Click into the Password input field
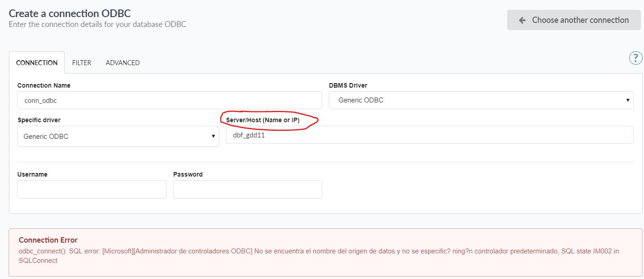 click(x=248, y=189)
